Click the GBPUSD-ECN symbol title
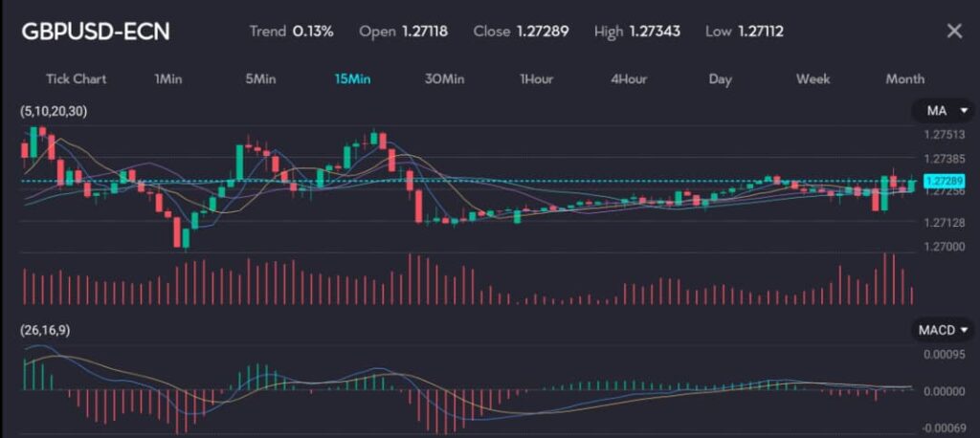 pyautogui.click(x=96, y=31)
